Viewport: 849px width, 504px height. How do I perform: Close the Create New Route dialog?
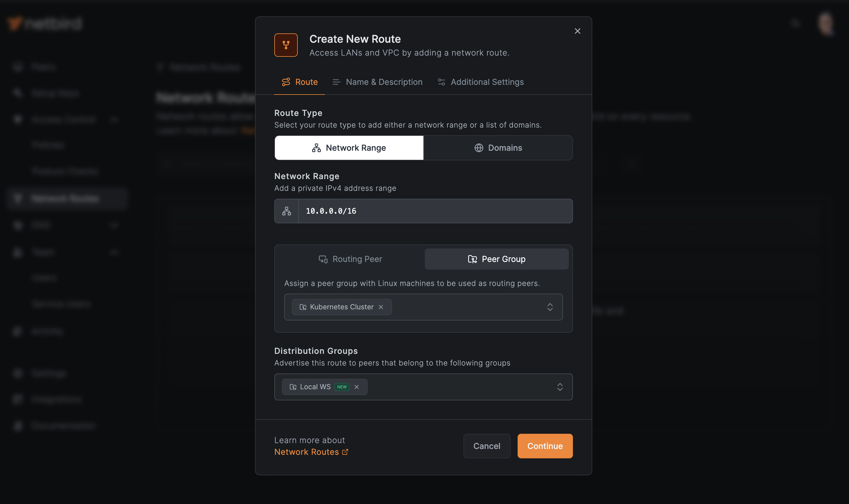click(577, 31)
